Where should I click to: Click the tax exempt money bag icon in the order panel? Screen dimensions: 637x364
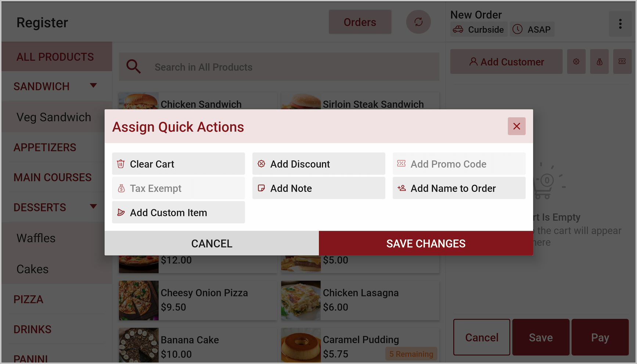tap(599, 62)
